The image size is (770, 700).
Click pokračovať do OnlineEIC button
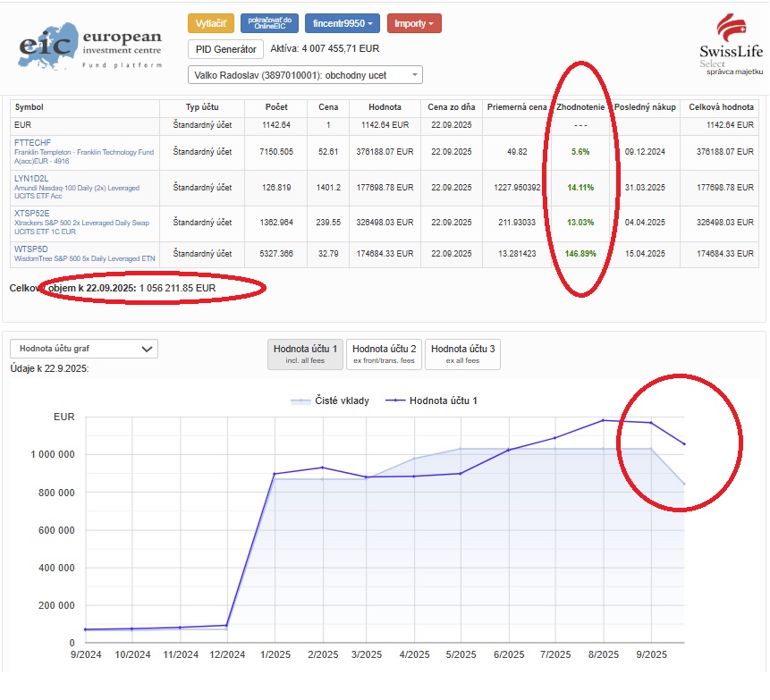point(269,23)
